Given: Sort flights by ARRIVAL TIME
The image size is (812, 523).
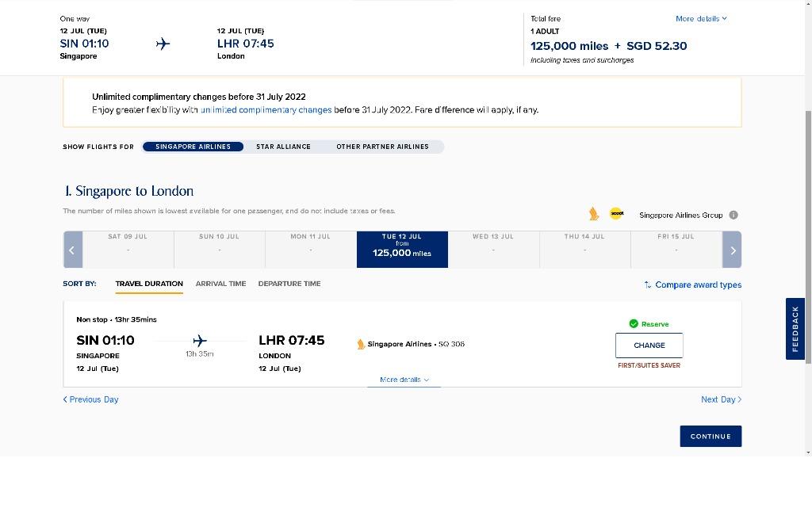Looking at the screenshot, I should point(220,283).
